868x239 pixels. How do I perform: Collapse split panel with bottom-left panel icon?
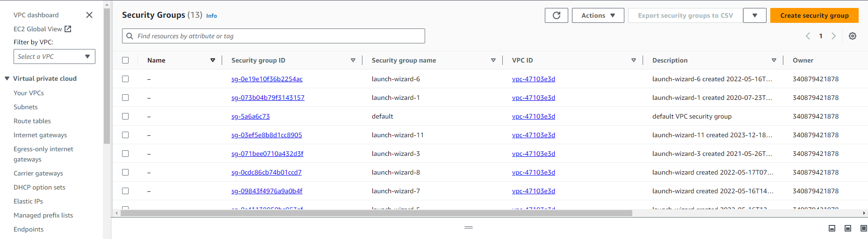(x=832, y=228)
